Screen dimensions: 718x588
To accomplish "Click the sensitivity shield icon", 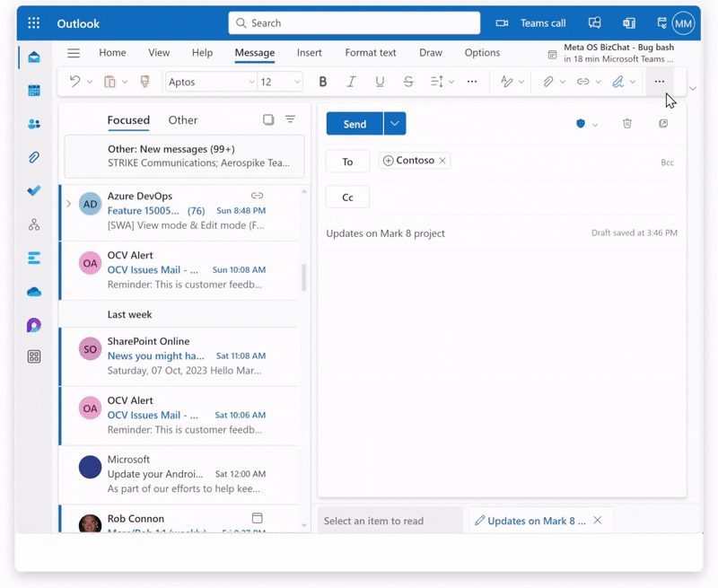I will tap(581, 123).
